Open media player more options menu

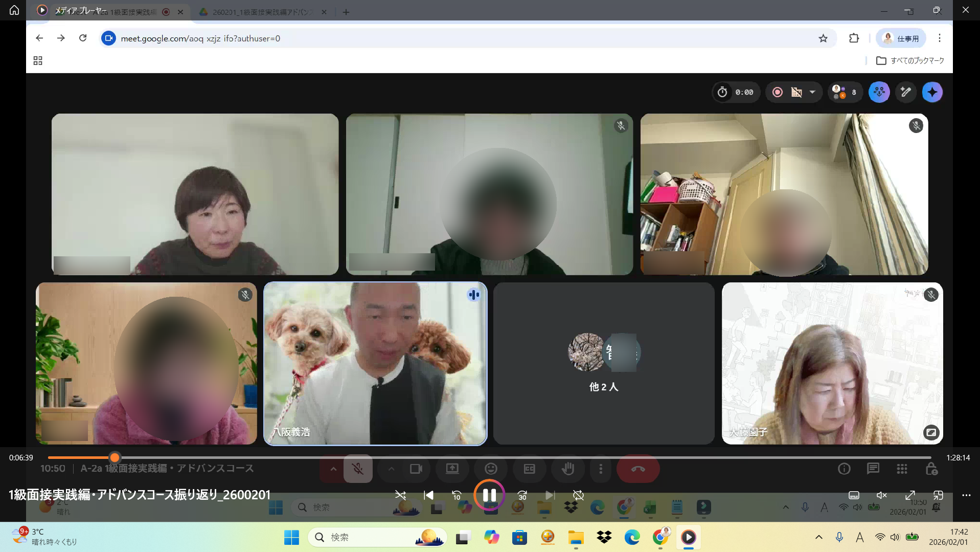[x=966, y=495]
